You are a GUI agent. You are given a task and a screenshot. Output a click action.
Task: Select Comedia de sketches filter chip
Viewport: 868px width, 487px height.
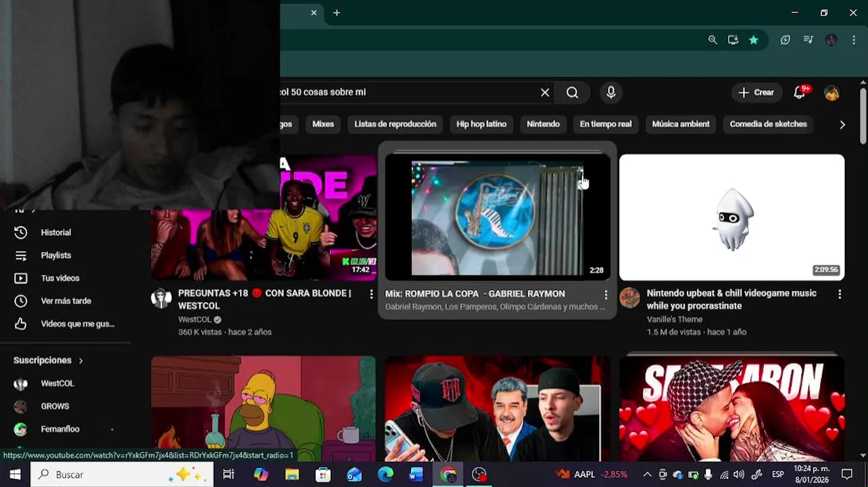(769, 124)
